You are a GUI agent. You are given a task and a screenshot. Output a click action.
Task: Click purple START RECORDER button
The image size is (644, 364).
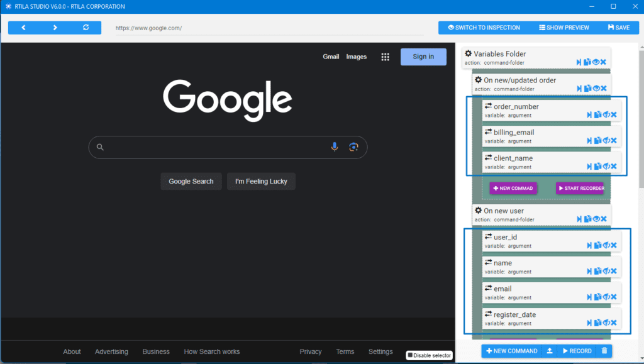tap(580, 188)
